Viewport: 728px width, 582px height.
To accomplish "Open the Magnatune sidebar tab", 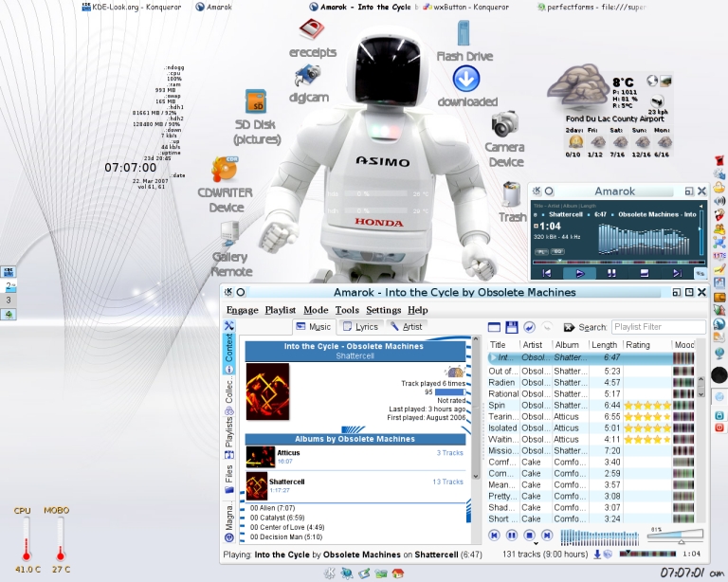I will [x=228, y=524].
